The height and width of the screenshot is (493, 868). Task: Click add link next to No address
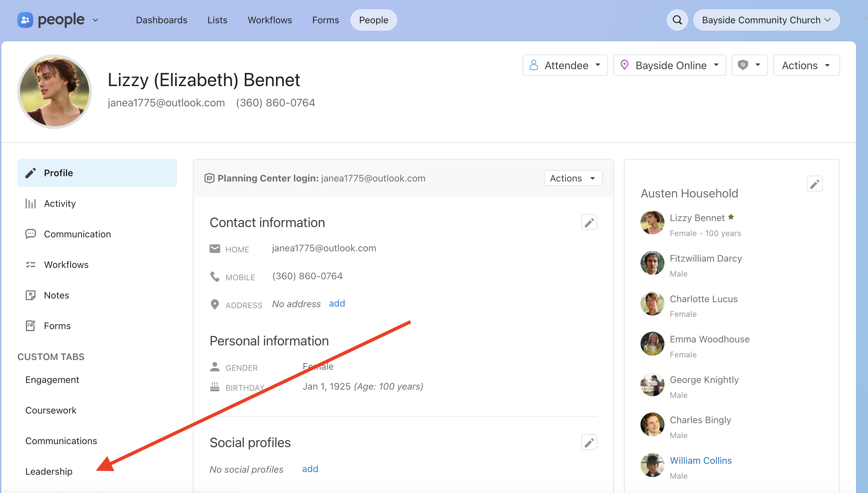(x=337, y=304)
